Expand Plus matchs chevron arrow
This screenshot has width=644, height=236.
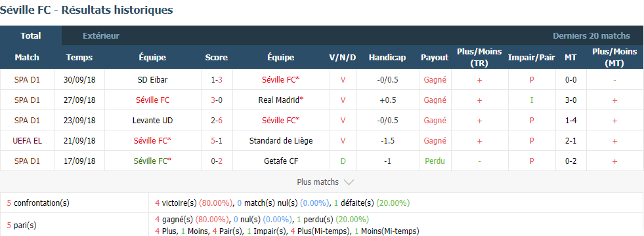(349, 182)
